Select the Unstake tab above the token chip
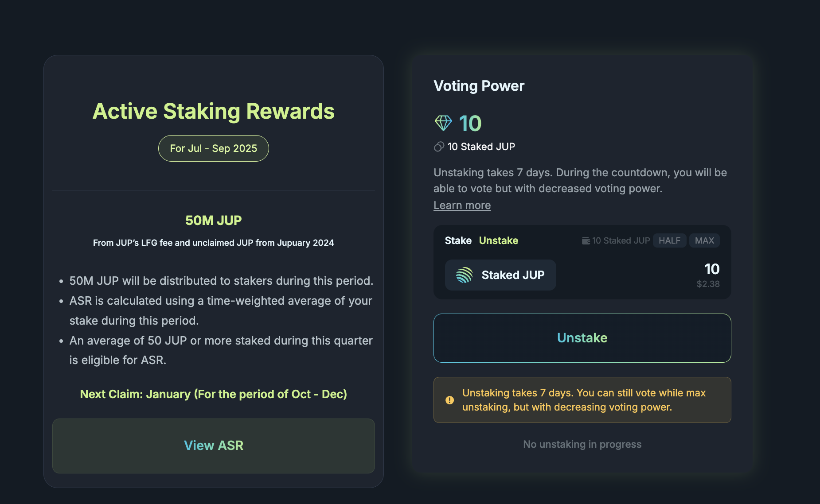The image size is (820, 504). tap(498, 240)
